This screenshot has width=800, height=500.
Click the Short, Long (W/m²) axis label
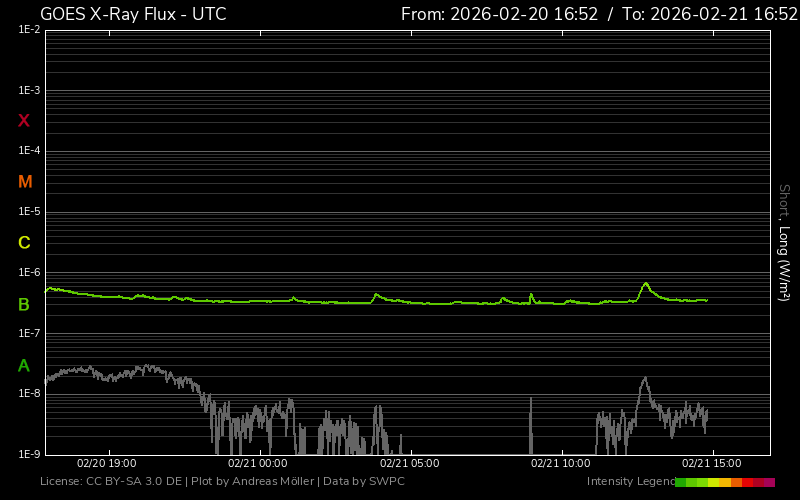[784, 242]
